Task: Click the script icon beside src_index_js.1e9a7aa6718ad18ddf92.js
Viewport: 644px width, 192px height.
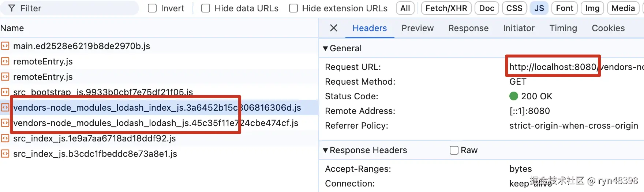Action: coord(5,138)
